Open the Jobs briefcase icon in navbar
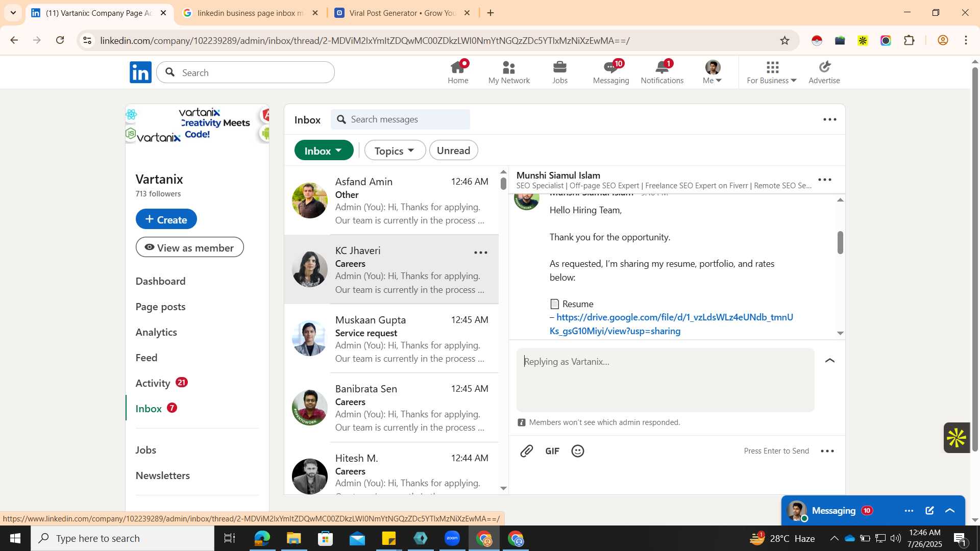Screen dimensions: 980x551 [x=560, y=72]
